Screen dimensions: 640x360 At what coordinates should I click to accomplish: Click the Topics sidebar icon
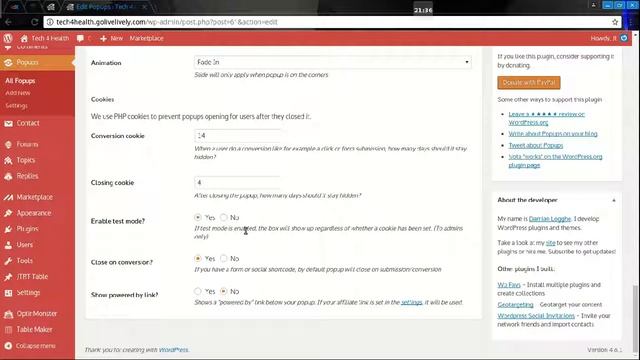click(8, 160)
